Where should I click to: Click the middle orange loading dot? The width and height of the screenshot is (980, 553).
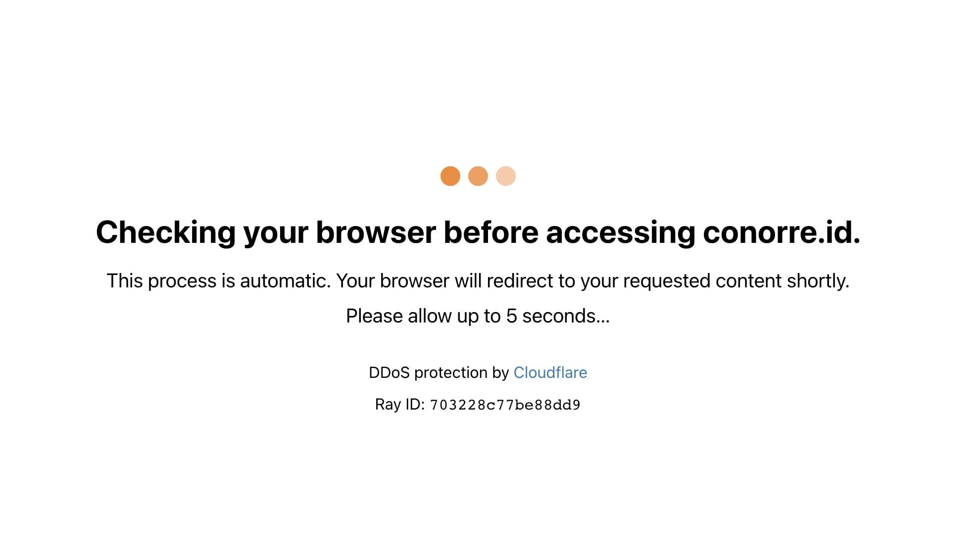point(478,176)
